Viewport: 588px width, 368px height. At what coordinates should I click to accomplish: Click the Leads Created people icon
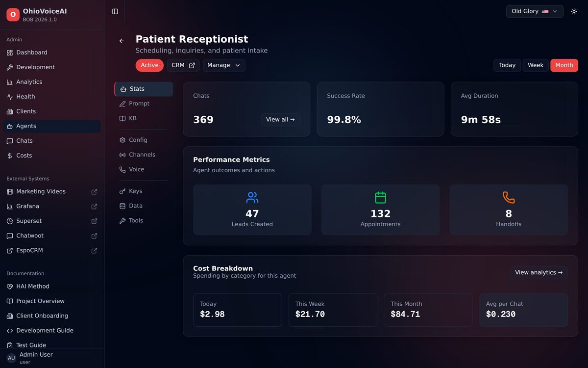click(x=252, y=198)
